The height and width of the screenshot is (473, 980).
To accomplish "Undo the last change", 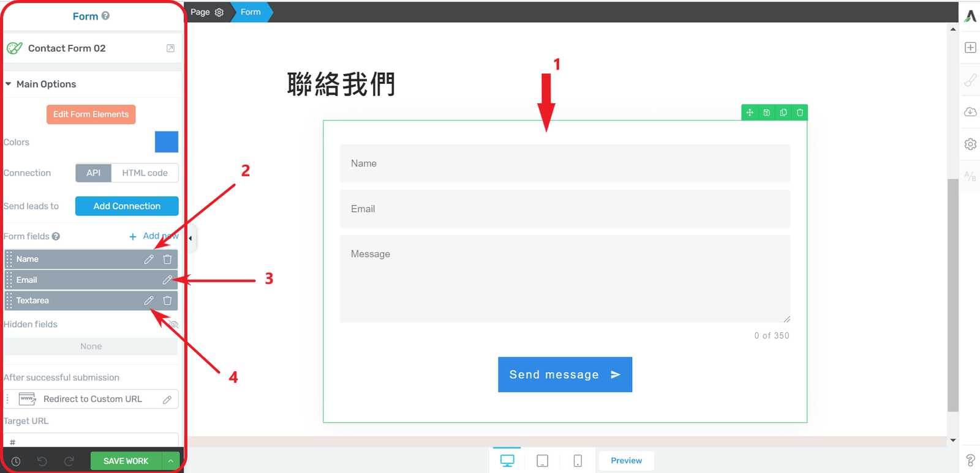I will coord(42,461).
